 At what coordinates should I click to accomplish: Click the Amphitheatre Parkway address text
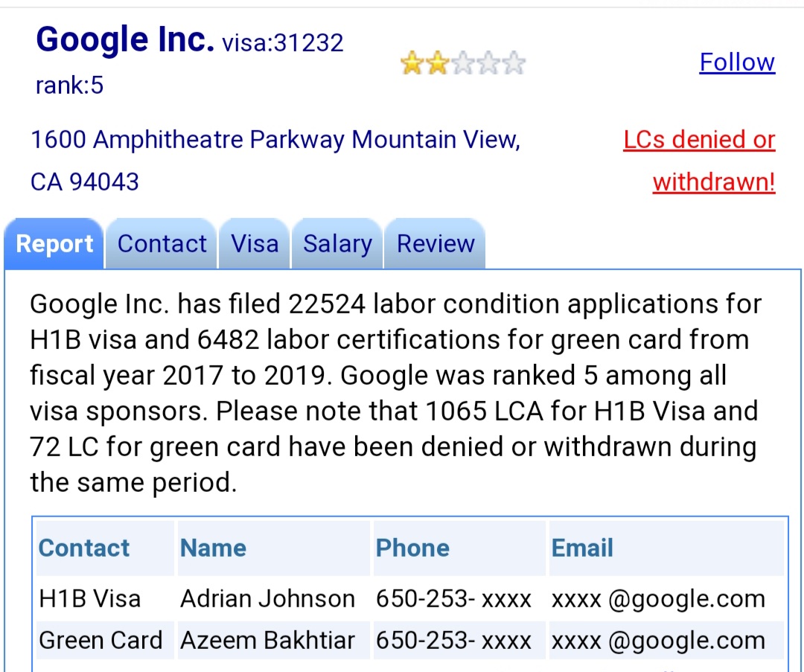[x=275, y=139]
